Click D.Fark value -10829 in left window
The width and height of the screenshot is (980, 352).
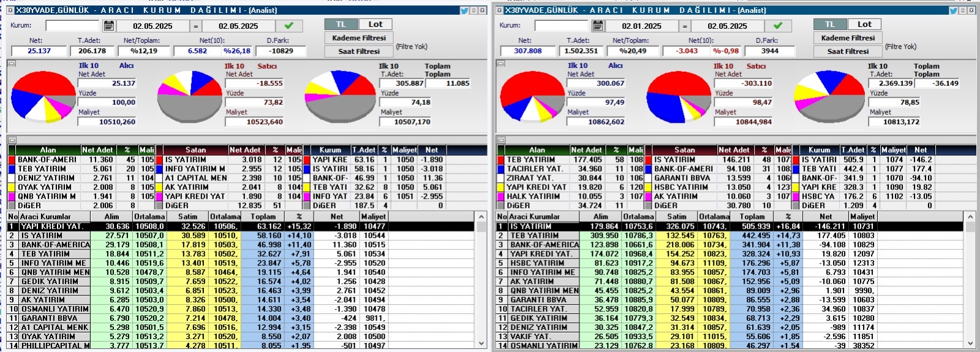(x=281, y=51)
